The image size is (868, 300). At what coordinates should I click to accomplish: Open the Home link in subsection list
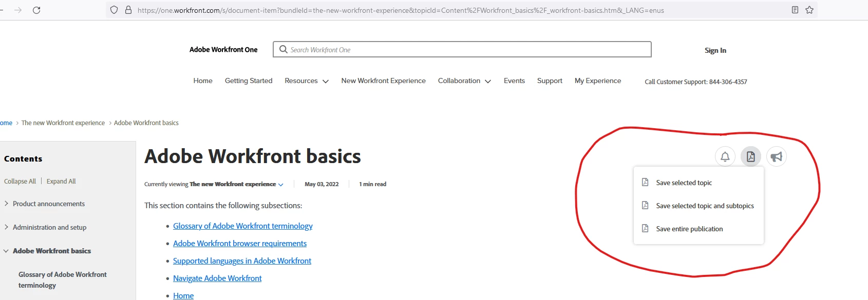pos(183,295)
